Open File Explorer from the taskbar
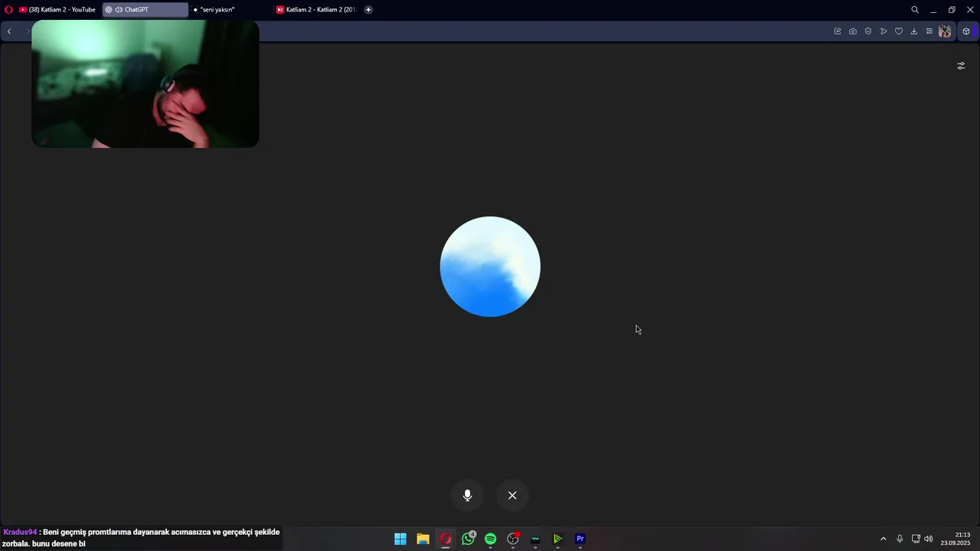 pos(423,539)
